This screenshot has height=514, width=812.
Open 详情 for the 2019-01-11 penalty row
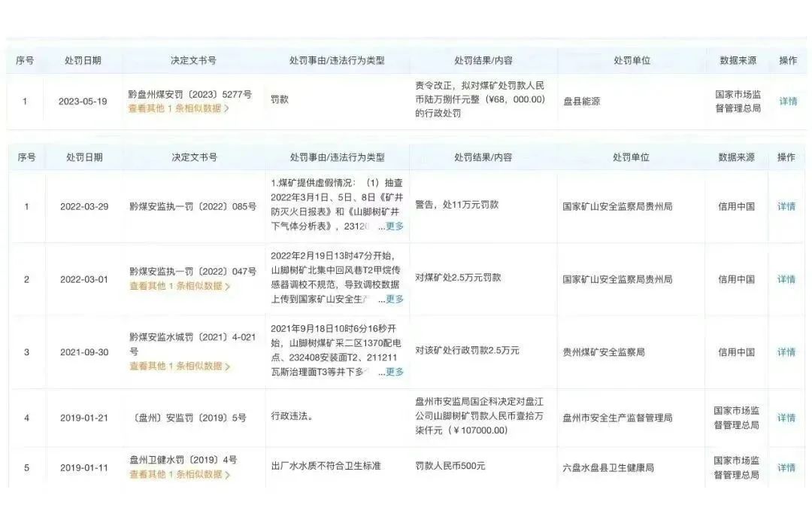(x=786, y=467)
